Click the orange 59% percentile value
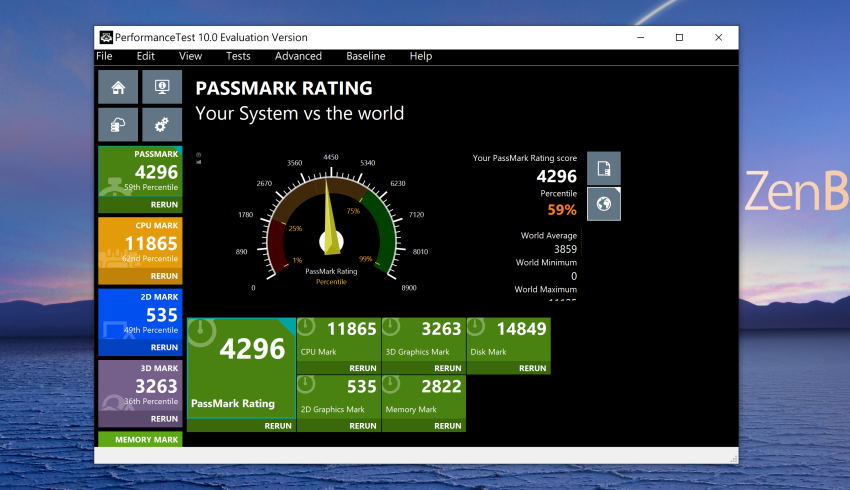The height and width of the screenshot is (490, 850). (562, 210)
